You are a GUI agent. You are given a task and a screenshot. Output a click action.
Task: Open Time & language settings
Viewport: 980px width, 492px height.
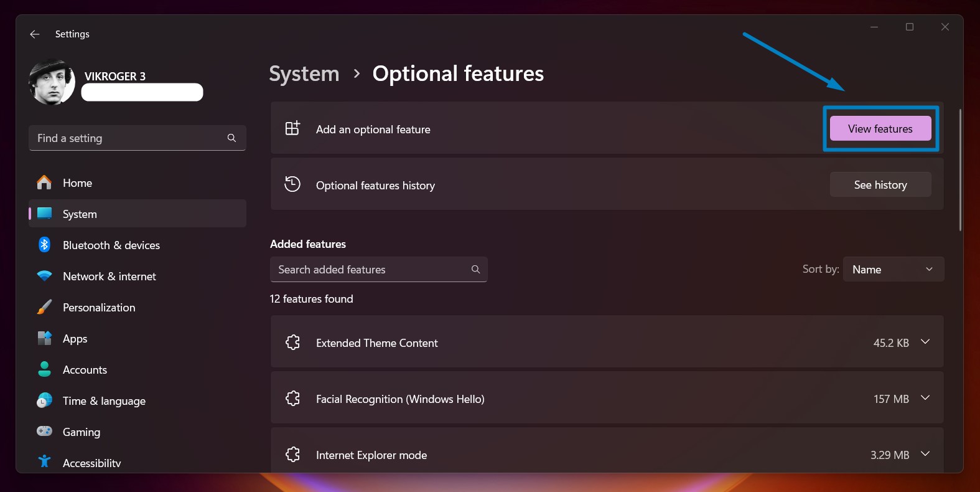click(x=138, y=401)
